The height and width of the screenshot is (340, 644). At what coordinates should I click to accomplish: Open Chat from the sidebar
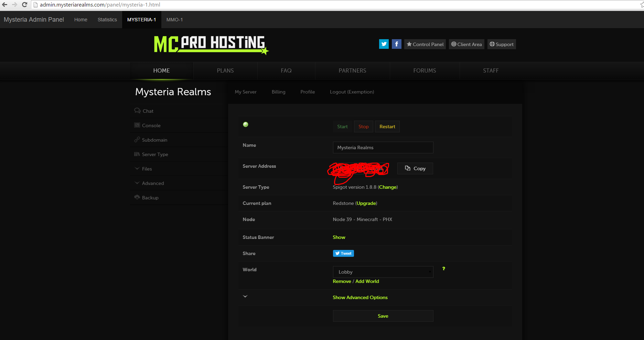coord(148,111)
